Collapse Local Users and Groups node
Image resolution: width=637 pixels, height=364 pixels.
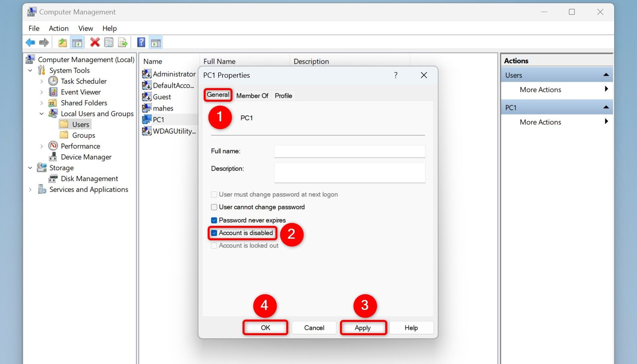click(x=41, y=114)
